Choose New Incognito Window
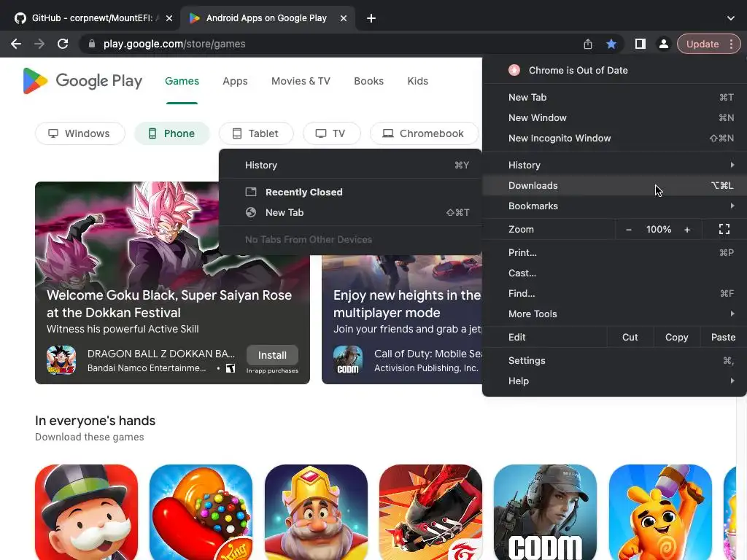 [x=614, y=138]
